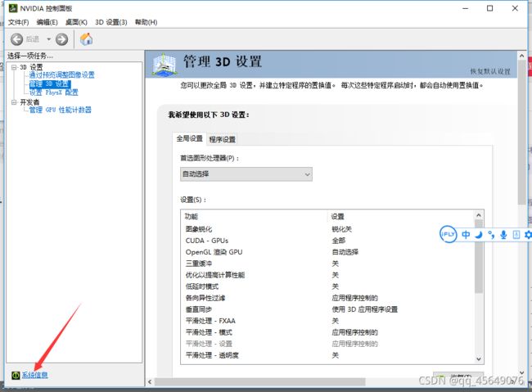This screenshot has height=392, width=532.
Task: Open the 编辑(E) menu
Action: point(47,22)
